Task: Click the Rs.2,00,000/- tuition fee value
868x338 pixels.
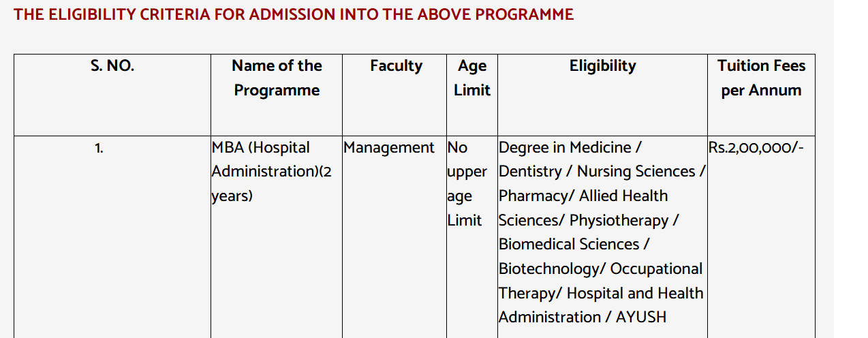Action: click(756, 148)
